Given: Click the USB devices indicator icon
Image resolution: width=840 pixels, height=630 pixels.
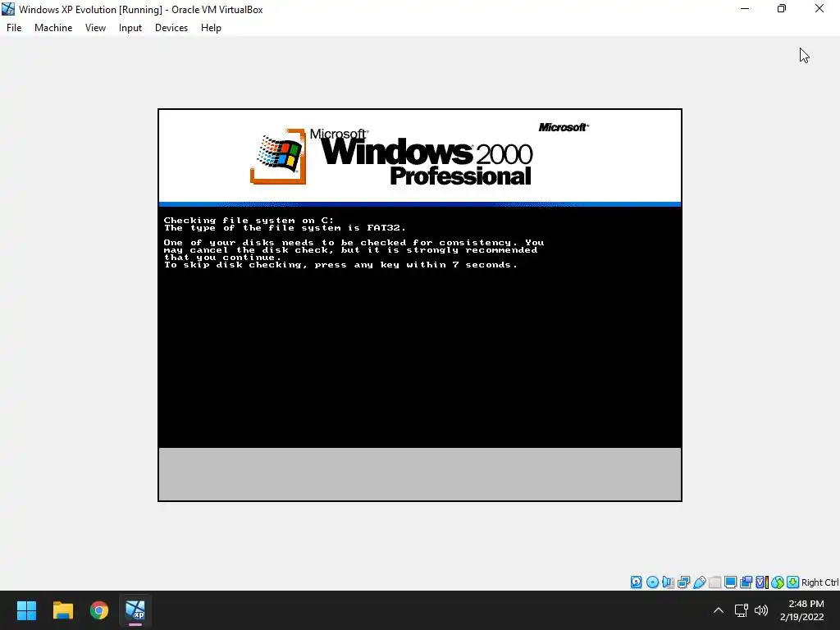Looking at the screenshot, I should point(699,582).
